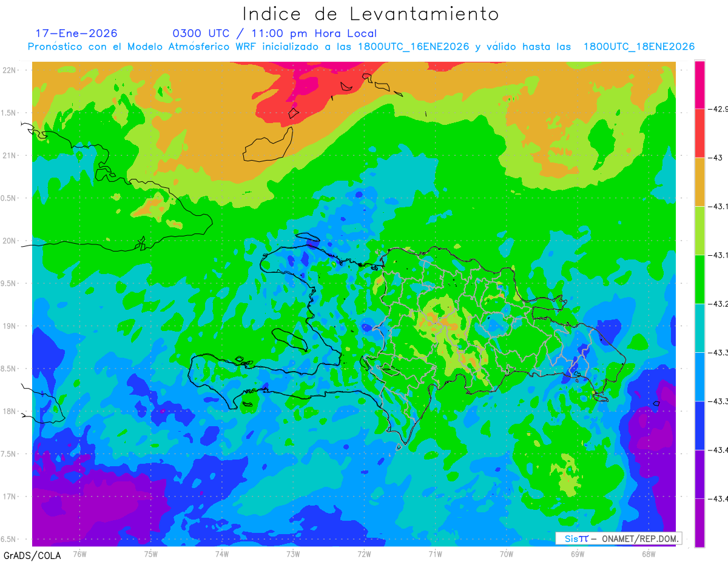Click the latitude label '7.5N'
This screenshot has height=562, width=728.
point(9,454)
